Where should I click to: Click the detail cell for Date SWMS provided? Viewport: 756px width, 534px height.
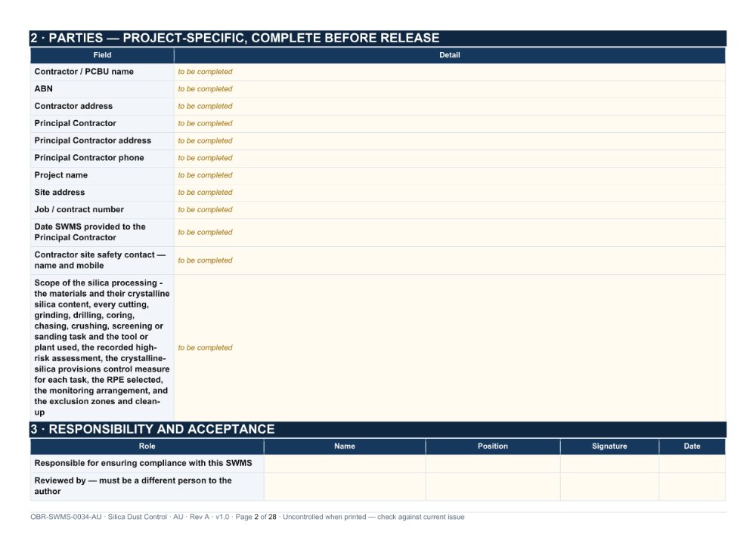(449, 233)
